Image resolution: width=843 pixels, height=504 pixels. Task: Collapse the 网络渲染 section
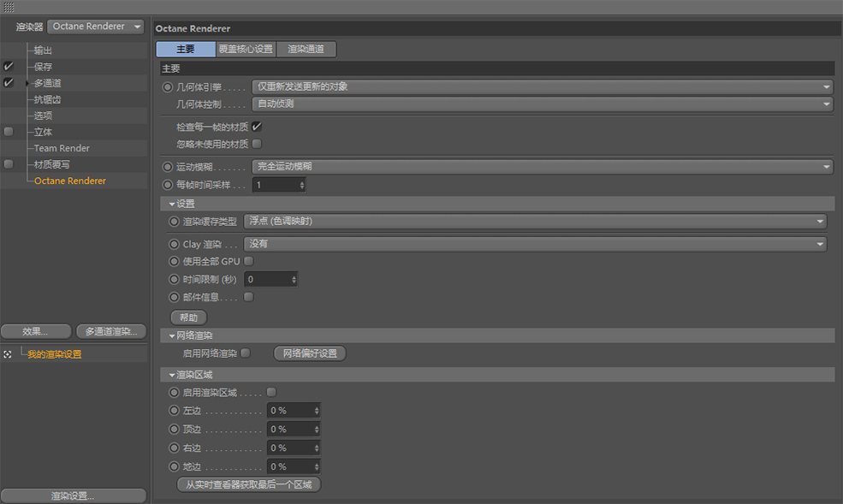coord(172,335)
